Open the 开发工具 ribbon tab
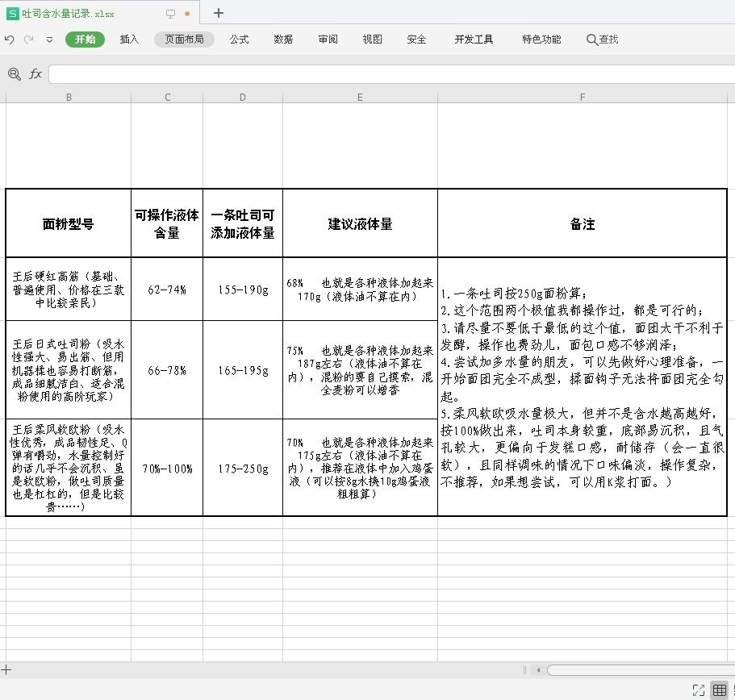The width and height of the screenshot is (735, 700). (x=473, y=39)
